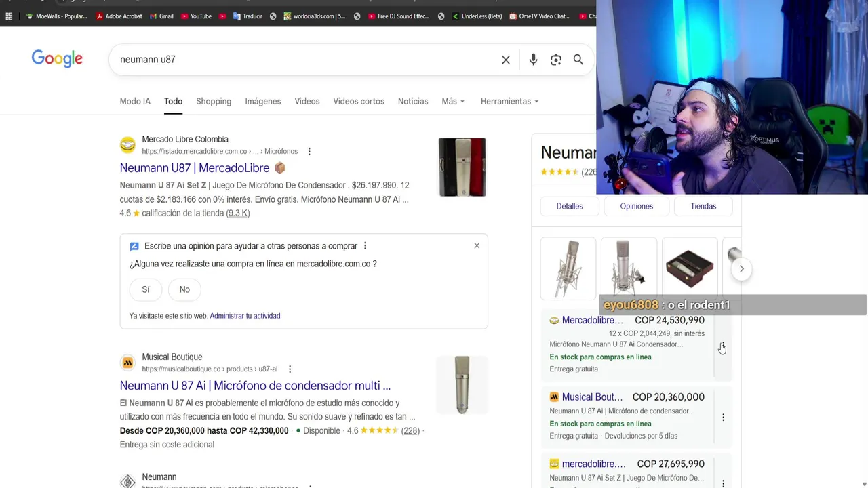
Task: Switch to the Imágenes tab
Action: coord(262,101)
